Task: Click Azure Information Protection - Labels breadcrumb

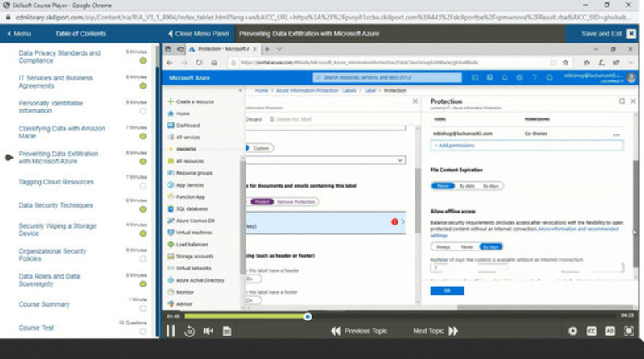Action: pos(316,90)
